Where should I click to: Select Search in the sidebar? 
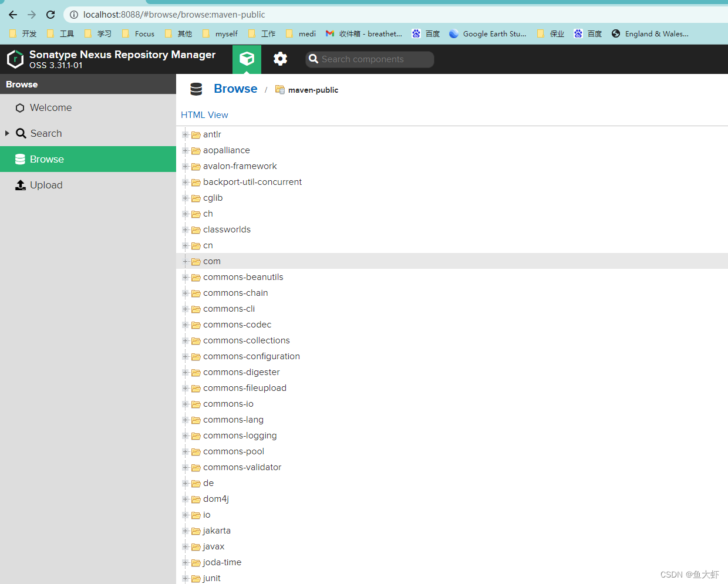88,134
